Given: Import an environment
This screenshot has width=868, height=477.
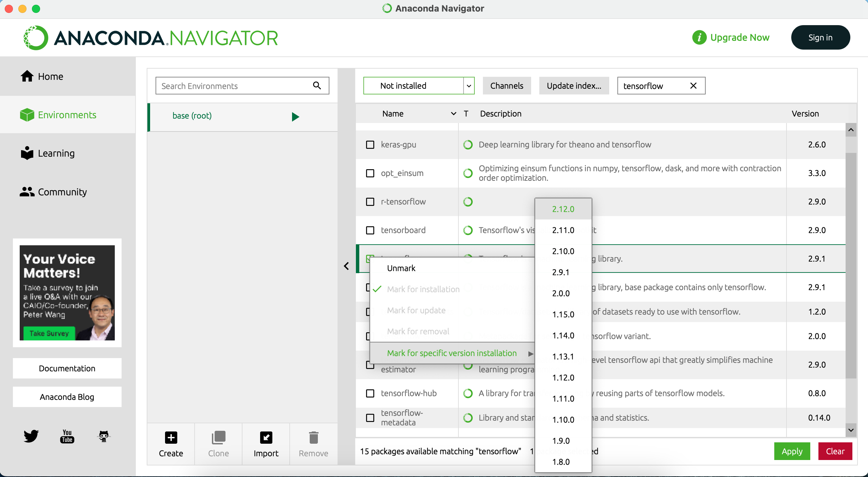Looking at the screenshot, I should point(266,444).
